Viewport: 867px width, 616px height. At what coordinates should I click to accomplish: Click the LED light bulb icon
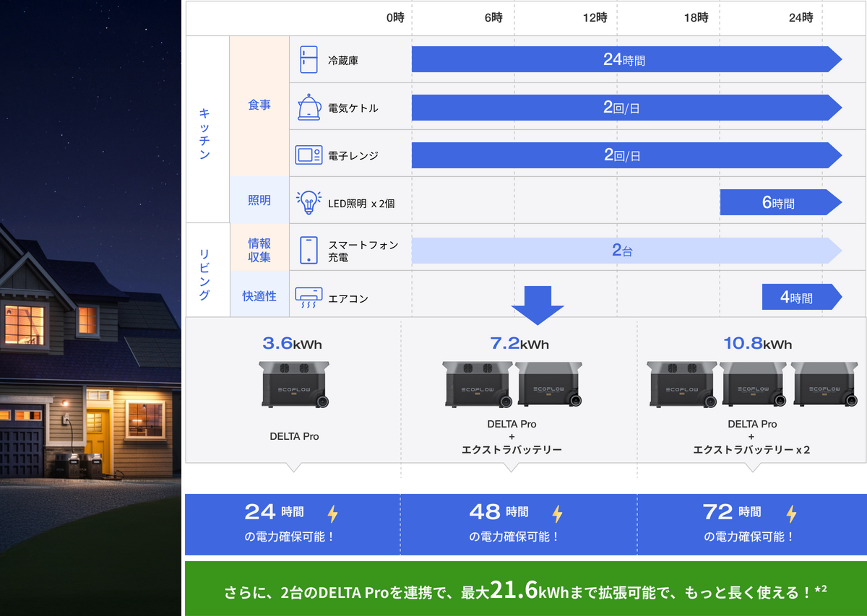click(x=309, y=202)
